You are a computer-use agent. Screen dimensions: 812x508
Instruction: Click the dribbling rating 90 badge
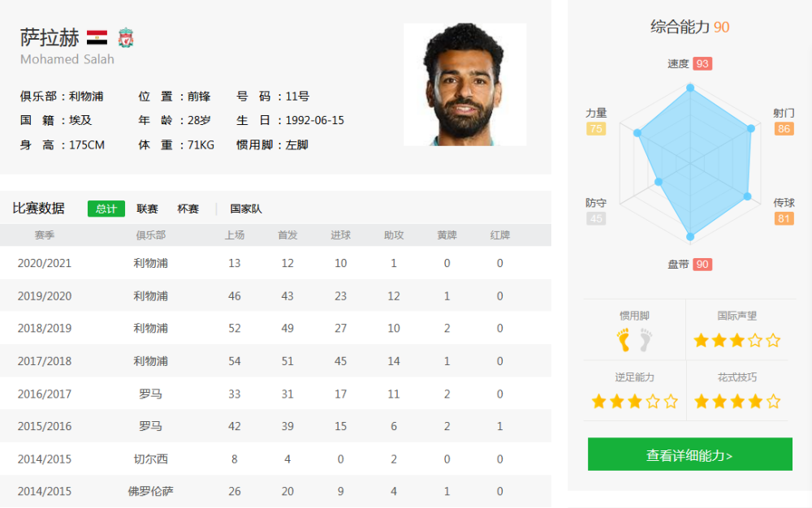[x=702, y=265]
